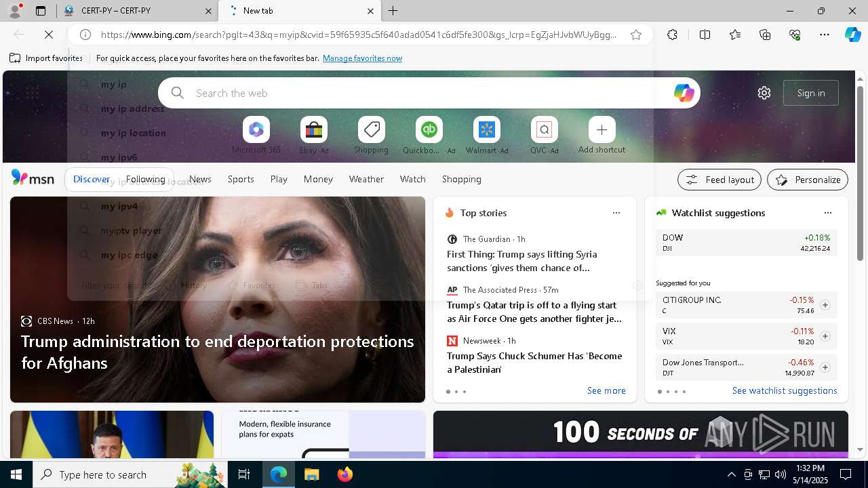
Task: Open Personalize feed settings
Action: click(x=808, y=180)
